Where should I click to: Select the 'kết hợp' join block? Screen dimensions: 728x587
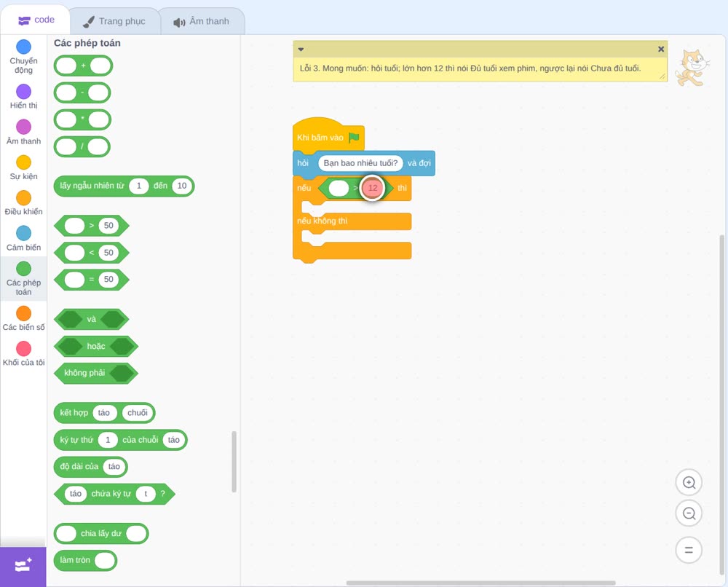click(x=104, y=413)
